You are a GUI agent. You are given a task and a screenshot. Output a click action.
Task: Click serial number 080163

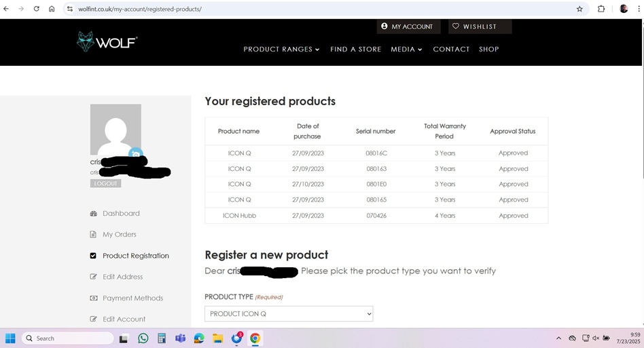point(376,168)
